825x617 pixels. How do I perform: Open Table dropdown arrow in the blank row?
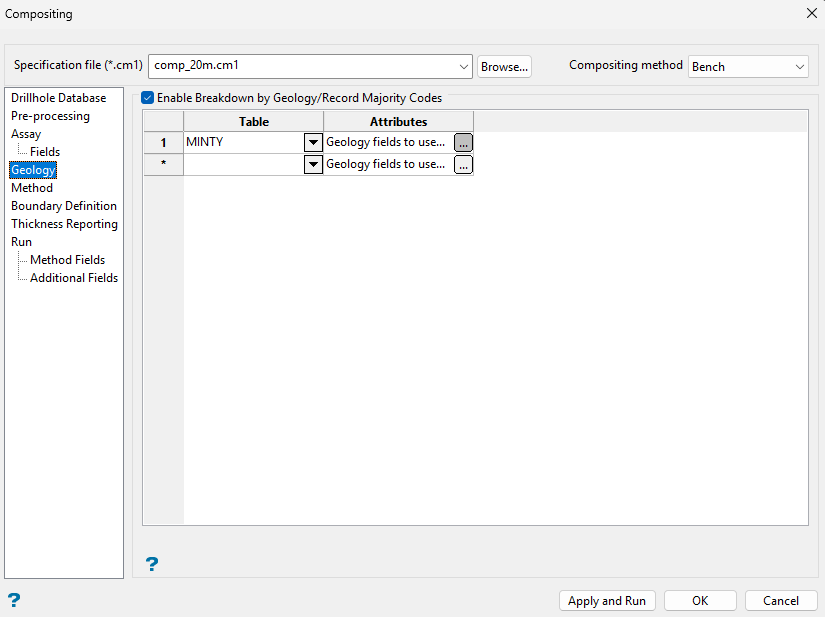point(313,165)
